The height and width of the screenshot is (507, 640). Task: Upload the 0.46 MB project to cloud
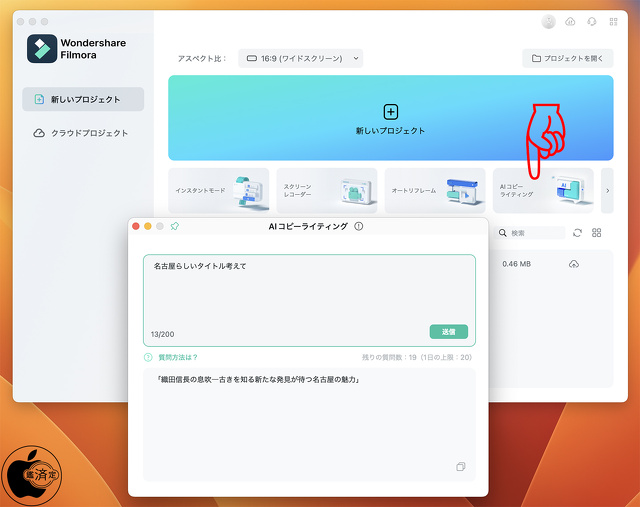574,264
